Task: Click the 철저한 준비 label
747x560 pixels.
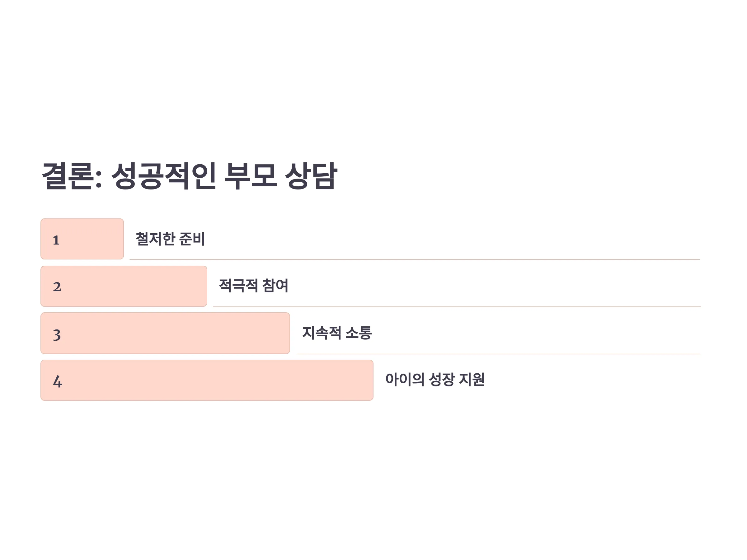Action: (170, 239)
